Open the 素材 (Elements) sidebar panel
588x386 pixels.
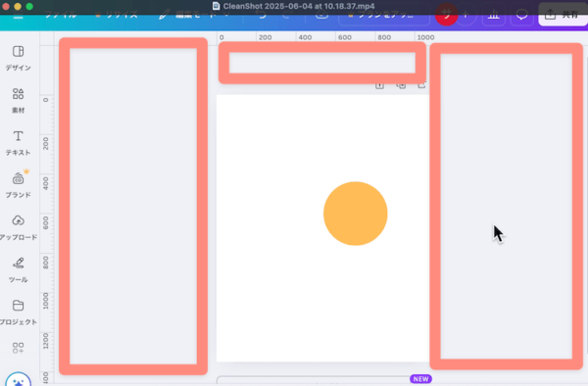click(18, 101)
